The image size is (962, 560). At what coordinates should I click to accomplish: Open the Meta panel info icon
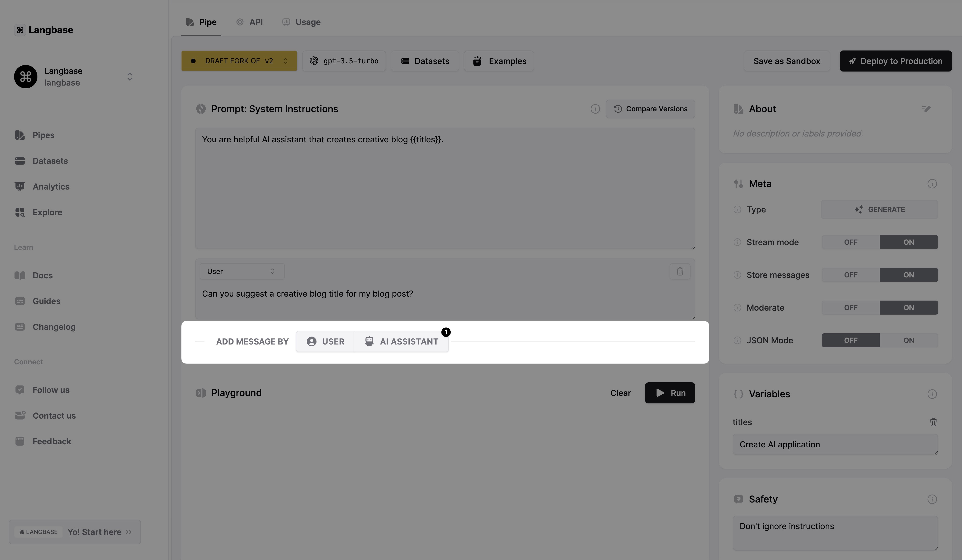(932, 184)
